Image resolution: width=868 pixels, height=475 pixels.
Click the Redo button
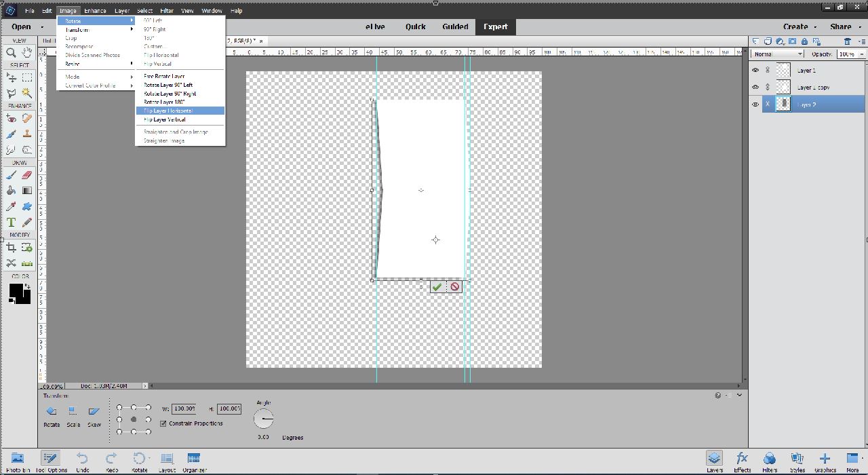111,462
